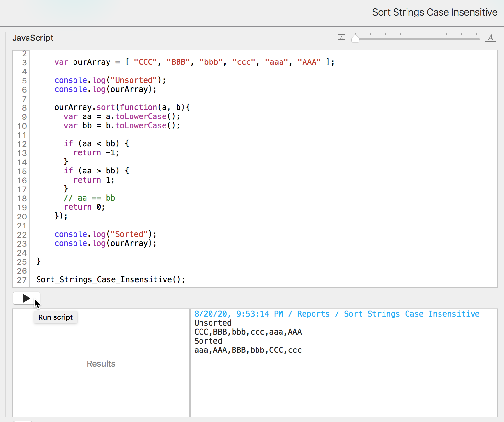Click line number 12 in the gutter
Screen dimensions: 504x422
pos(22,144)
